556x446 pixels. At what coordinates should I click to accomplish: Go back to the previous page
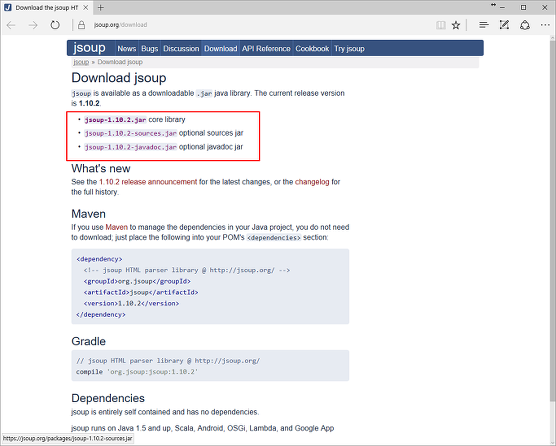click(x=11, y=25)
